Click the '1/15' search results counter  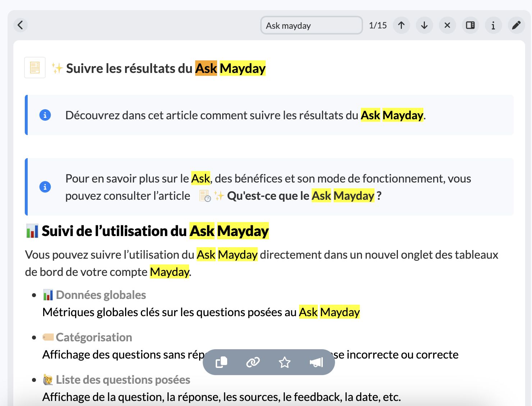[x=378, y=26]
